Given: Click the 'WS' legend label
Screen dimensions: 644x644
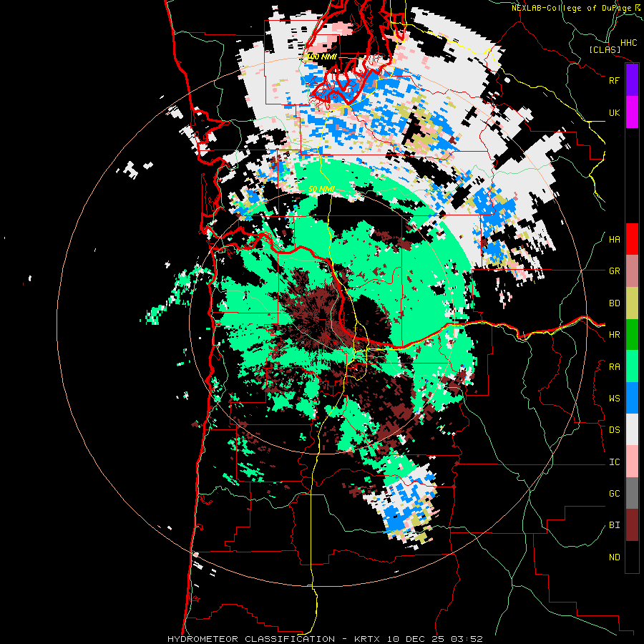Looking at the screenshot, I should tap(615, 399).
